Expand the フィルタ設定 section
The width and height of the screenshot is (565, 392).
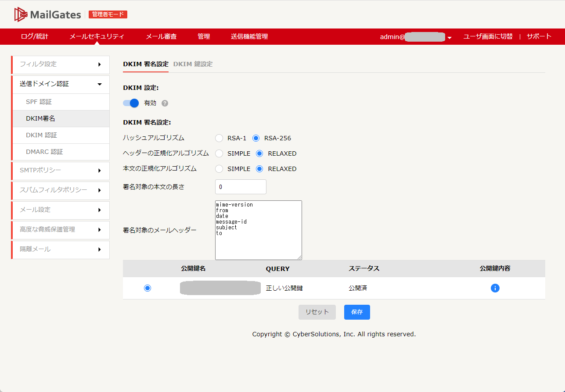pyautogui.click(x=61, y=64)
